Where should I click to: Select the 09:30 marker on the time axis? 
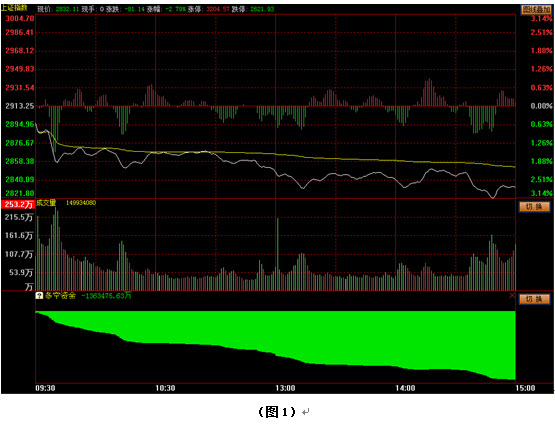click(x=45, y=388)
